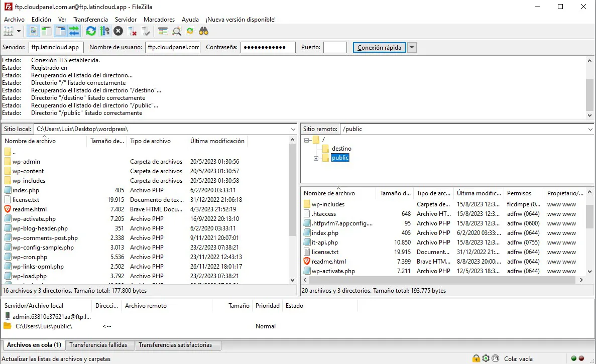Viewport: 596px width, 364px height.
Task: Toggle transfer queue display icon
Action: point(74,31)
